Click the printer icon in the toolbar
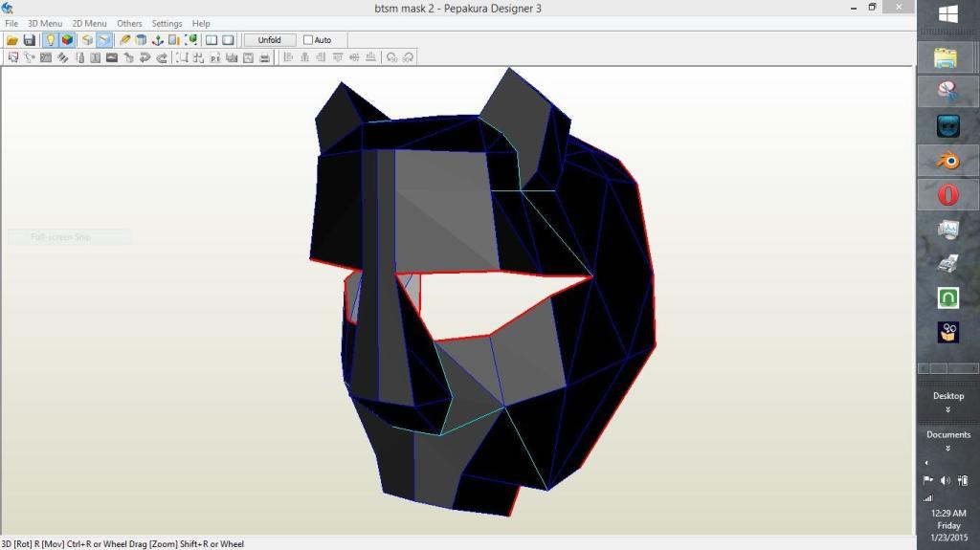The width and height of the screenshot is (980, 550). [x=265, y=57]
